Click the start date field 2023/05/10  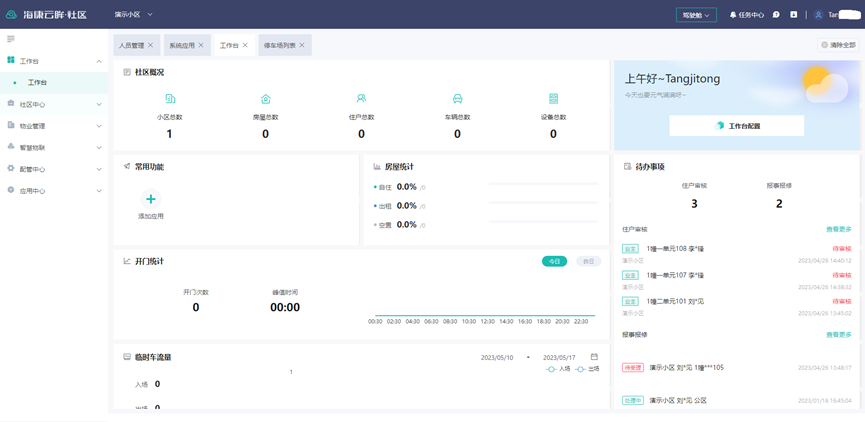pos(497,357)
